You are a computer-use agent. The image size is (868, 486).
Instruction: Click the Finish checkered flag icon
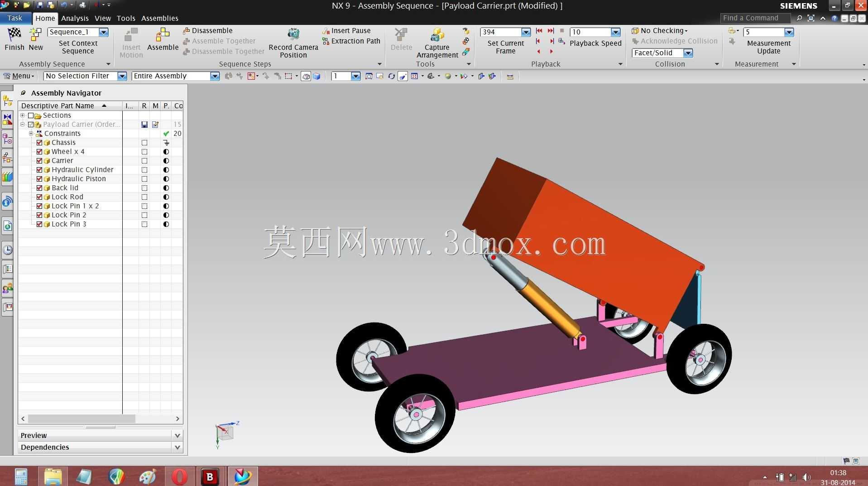[14, 34]
